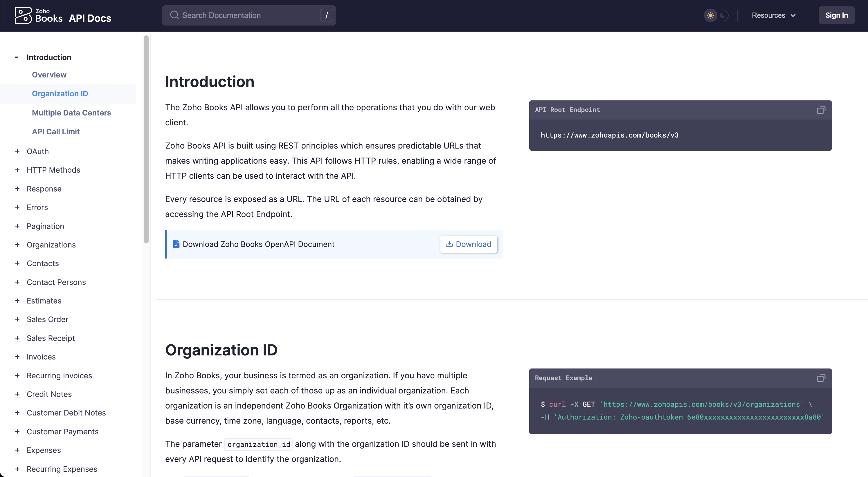Download the Zoho Books OpenAPI document
Viewport: 868px width, 477px height.
click(468, 244)
